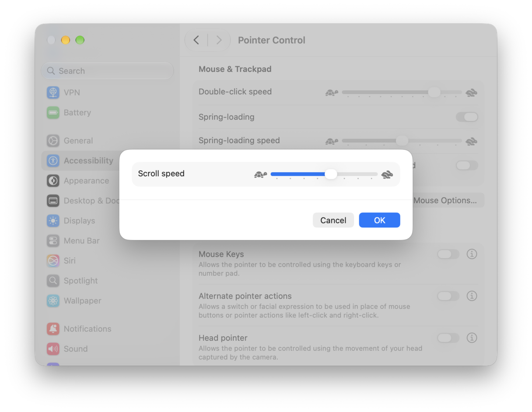Click the rabbit icon beside Scroll speed
This screenshot has width=532, height=412.
click(387, 175)
